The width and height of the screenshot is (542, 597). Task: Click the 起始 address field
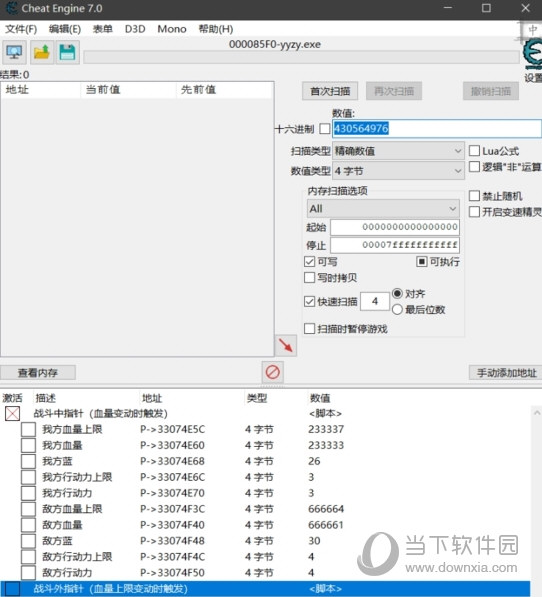395,227
